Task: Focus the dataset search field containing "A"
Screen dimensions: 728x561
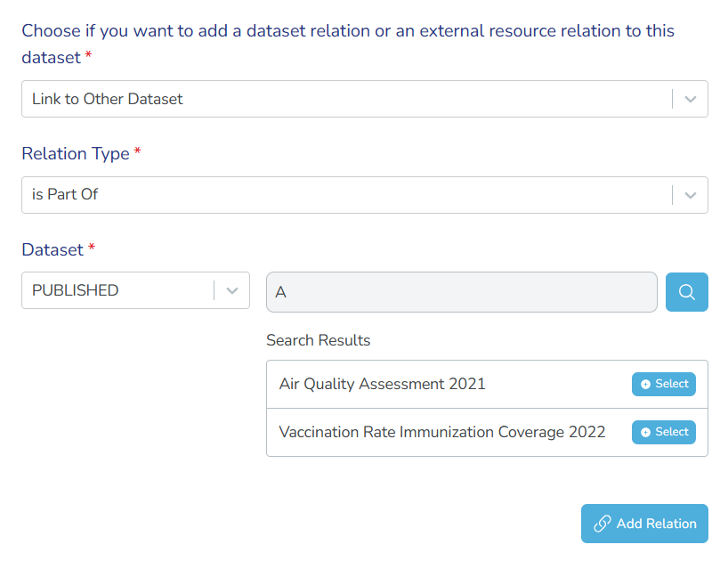Action: click(x=461, y=292)
